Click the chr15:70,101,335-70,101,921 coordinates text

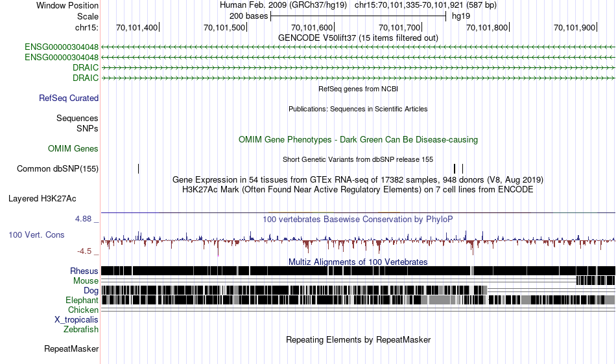(425, 5)
